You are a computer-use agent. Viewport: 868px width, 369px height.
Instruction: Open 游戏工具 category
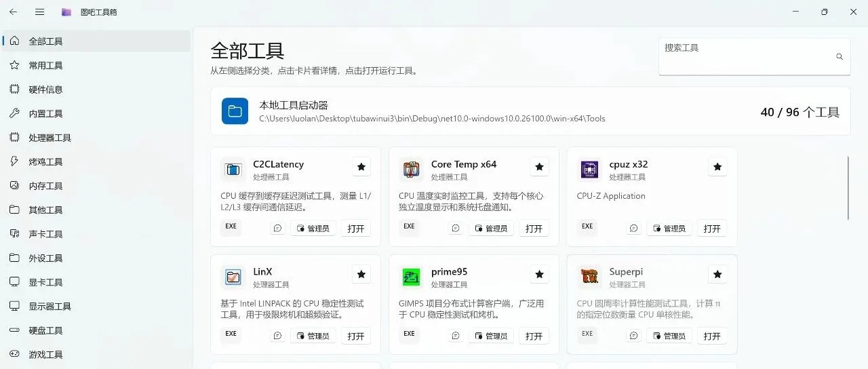(x=96, y=355)
